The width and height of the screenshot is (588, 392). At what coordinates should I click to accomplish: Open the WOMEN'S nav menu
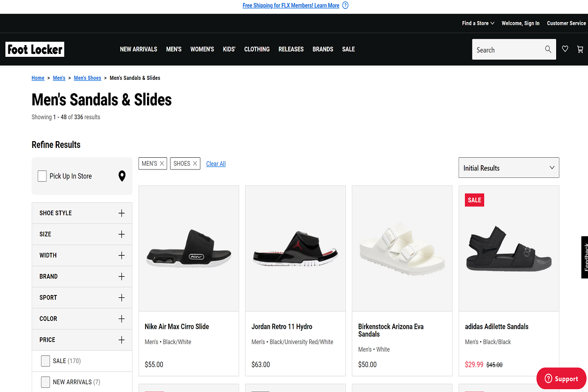coord(202,49)
